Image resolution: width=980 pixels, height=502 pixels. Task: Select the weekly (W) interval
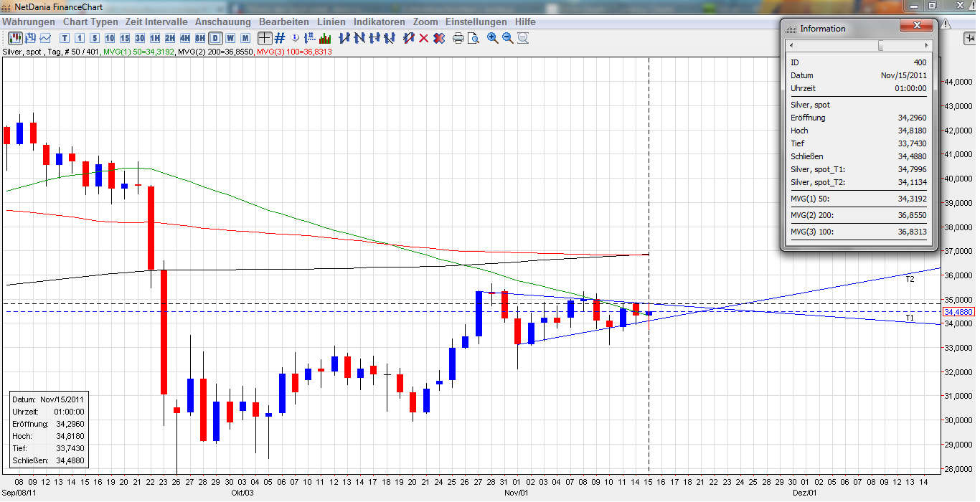tap(230, 38)
